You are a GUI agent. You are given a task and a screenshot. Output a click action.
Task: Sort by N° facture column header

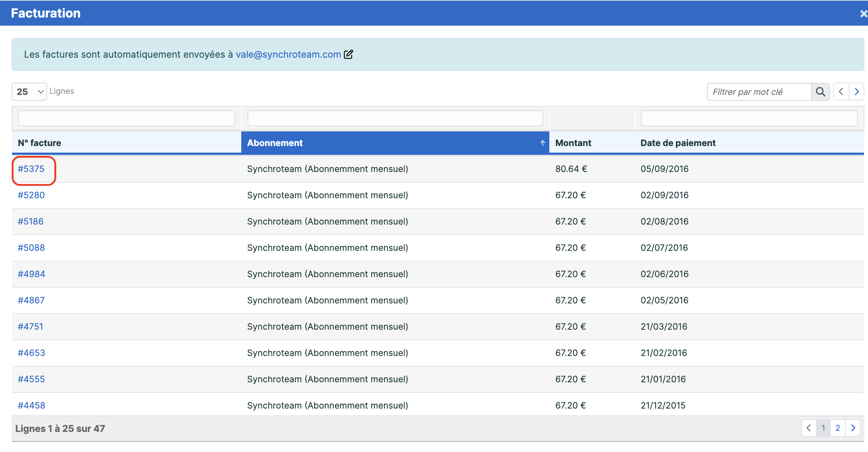pos(126,143)
